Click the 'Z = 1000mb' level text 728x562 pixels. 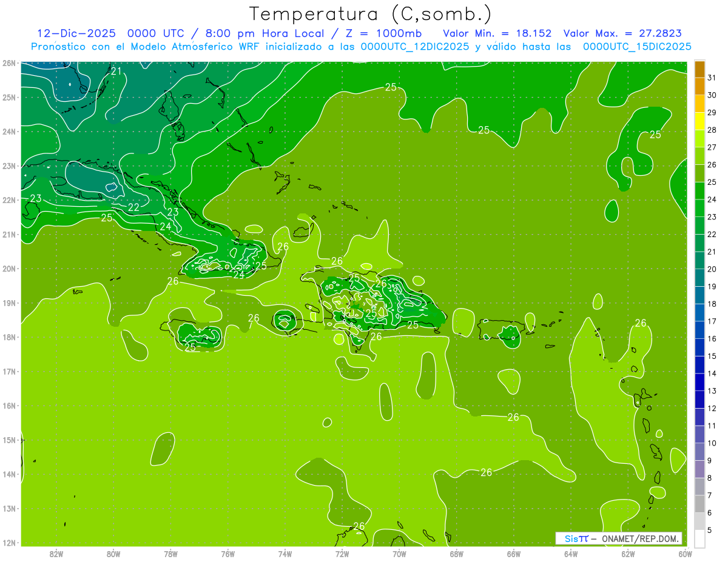tap(383, 33)
